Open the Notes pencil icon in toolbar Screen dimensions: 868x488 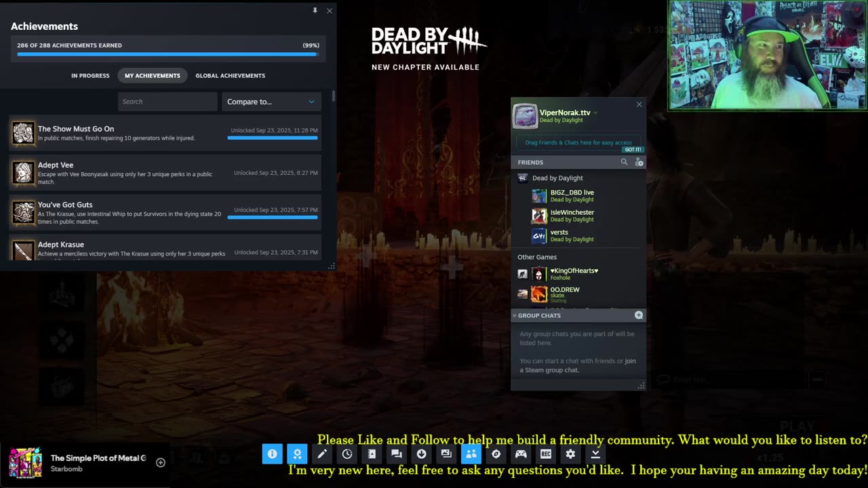[x=322, y=454]
